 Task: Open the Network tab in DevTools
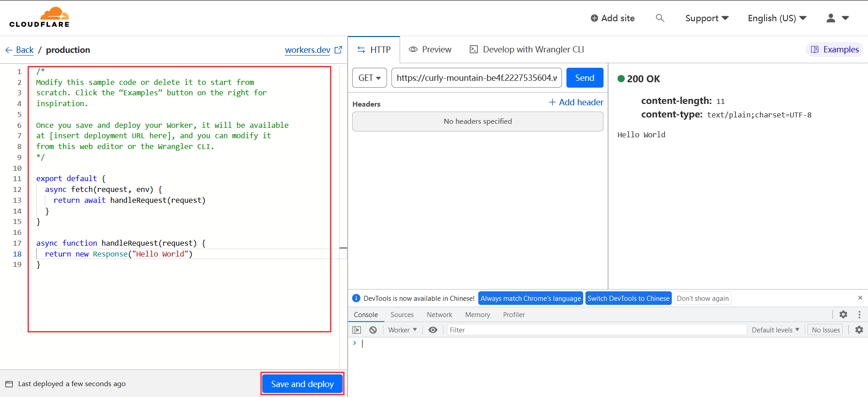click(439, 315)
